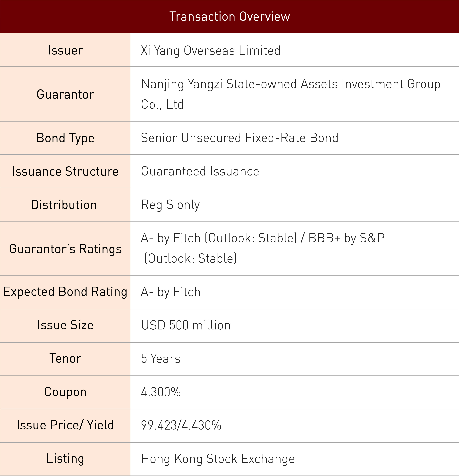Image resolution: width=459 pixels, height=476 pixels.
Task: Click the Issuance Structure label
Action: coord(65,171)
